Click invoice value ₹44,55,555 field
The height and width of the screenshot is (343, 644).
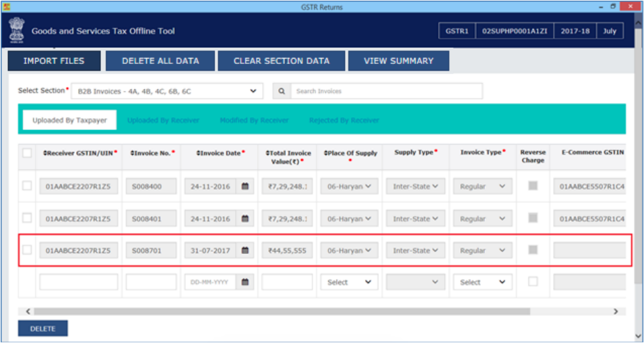point(287,250)
